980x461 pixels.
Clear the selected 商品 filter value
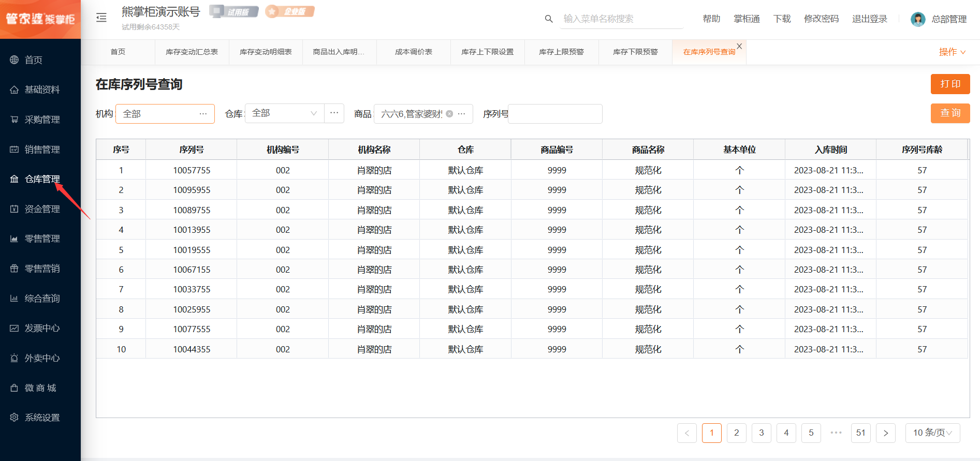449,114
